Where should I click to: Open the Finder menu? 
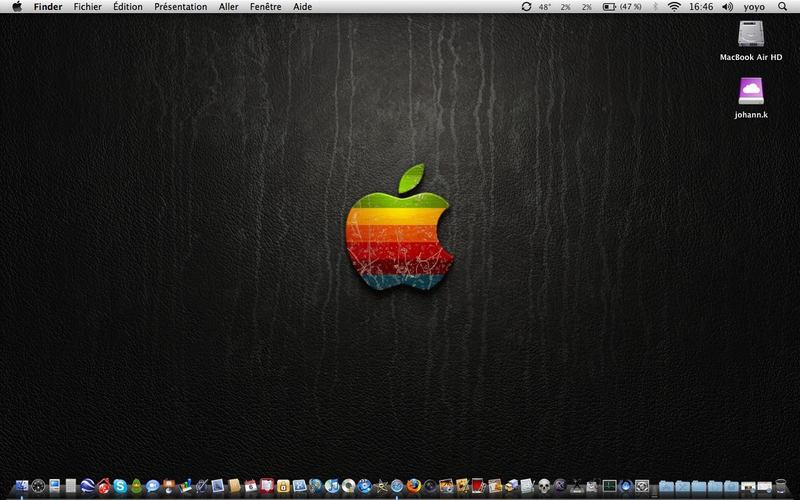coord(48,7)
